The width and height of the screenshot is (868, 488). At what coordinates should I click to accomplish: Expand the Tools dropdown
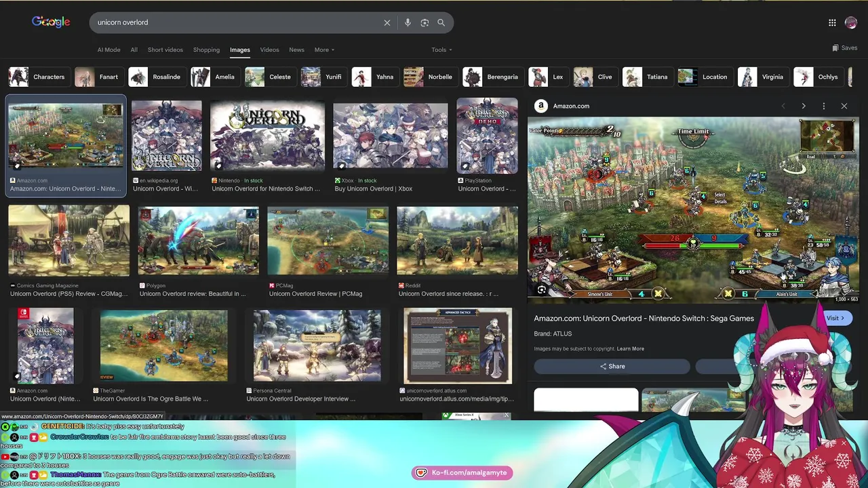click(441, 49)
